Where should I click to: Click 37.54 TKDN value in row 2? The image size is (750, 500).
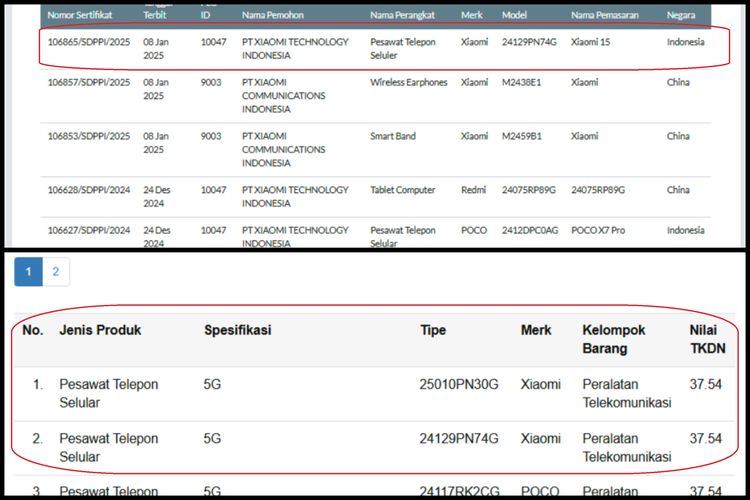point(706,439)
